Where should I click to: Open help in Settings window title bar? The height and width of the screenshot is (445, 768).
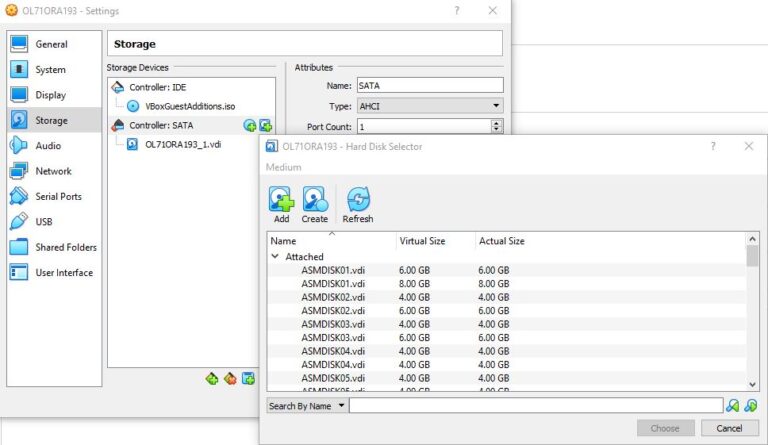pos(456,10)
